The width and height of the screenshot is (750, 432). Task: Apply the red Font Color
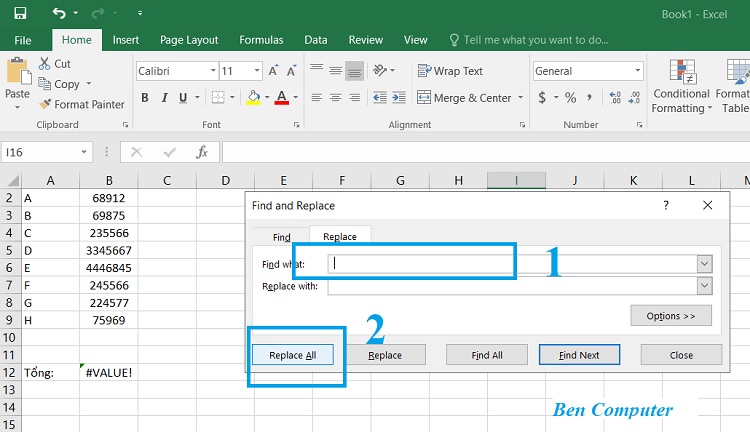click(282, 98)
